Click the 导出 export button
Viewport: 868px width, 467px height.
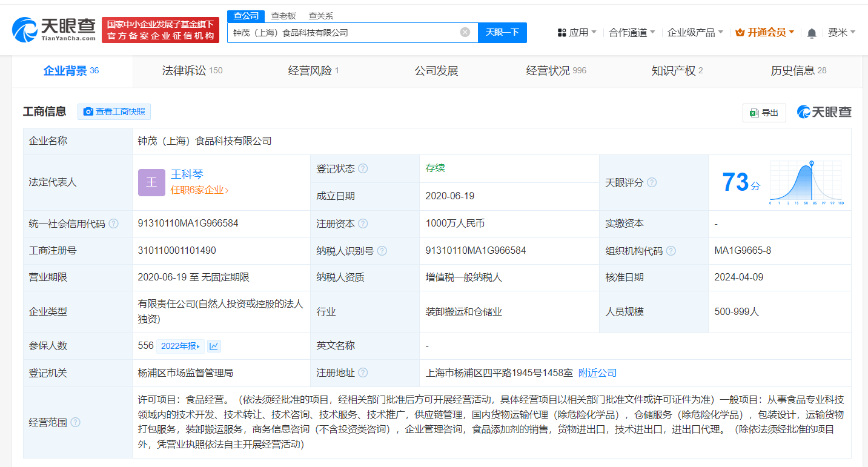pos(764,113)
